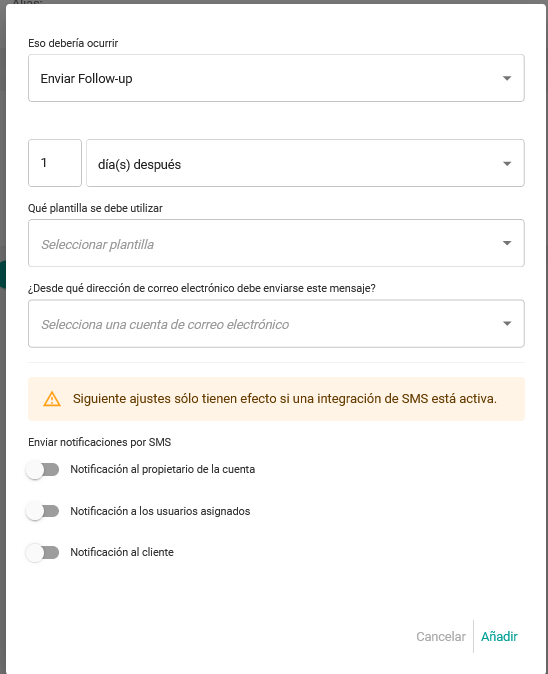Image resolution: width=548 pixels, height=674 pixels.
Task: Click the Notificación a los usuarios asignados label
Action: (160, 512)
